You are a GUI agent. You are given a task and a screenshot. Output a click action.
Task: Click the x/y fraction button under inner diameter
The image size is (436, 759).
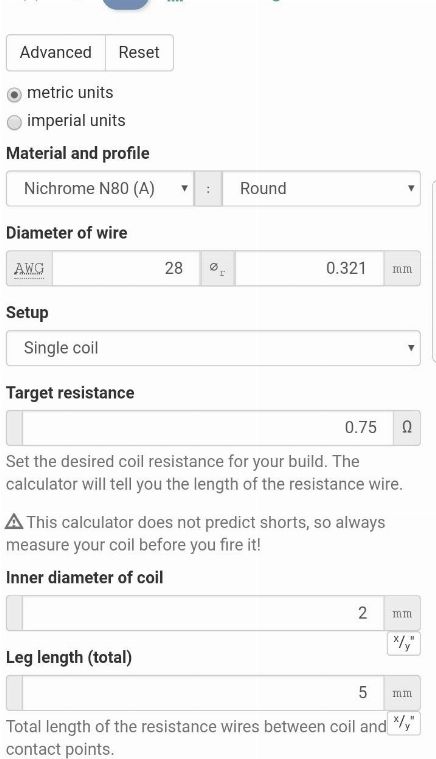coord(404,643)
